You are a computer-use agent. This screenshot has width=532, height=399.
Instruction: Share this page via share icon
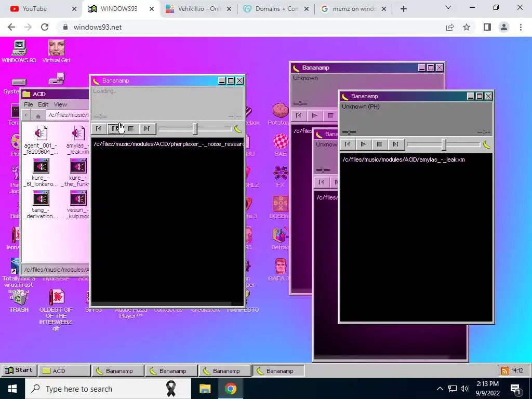tap(450, 27)
